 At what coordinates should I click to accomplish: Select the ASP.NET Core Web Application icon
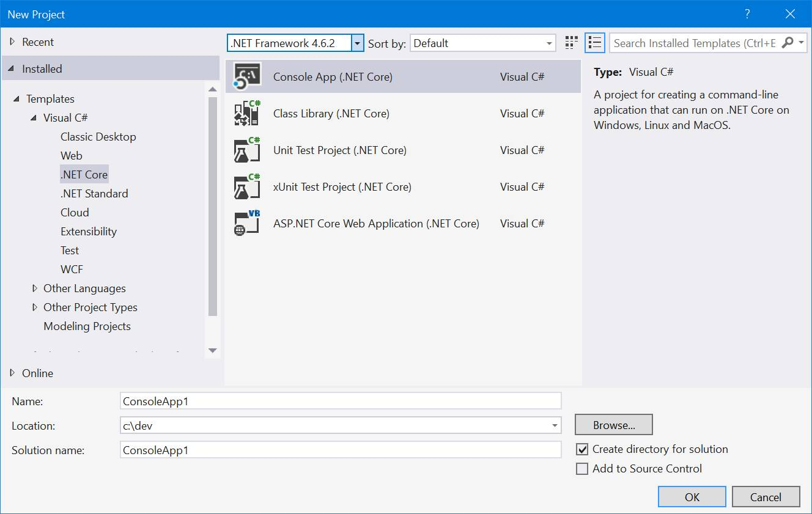tap(247, 223)
